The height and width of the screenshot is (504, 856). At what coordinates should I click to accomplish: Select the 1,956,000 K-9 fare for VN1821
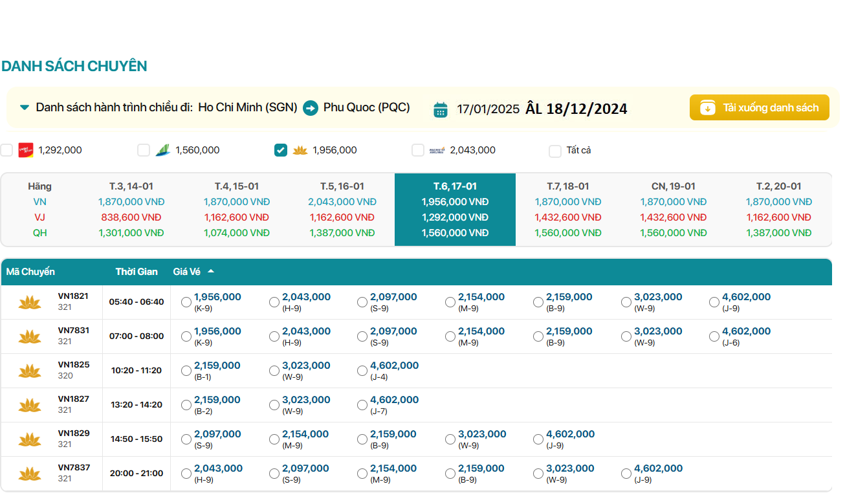186,302
